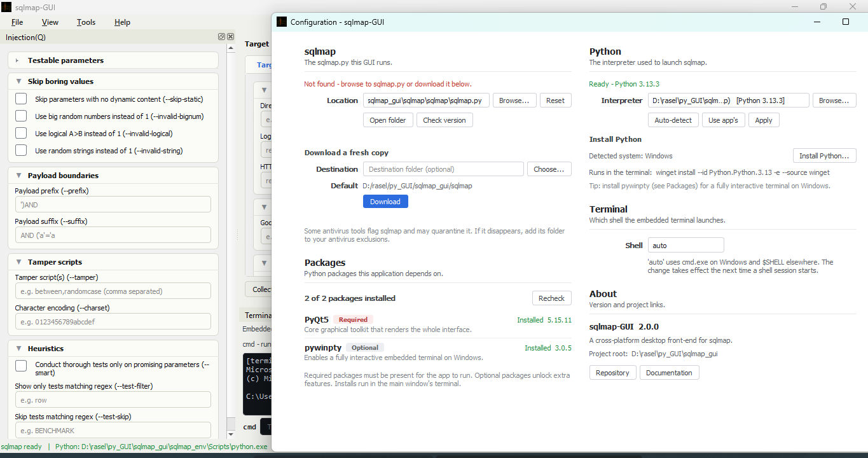Image resolution: width=868 pixels, height=458 pixels.
Task: Click the Open folder button
Action: tap(388, 120)
